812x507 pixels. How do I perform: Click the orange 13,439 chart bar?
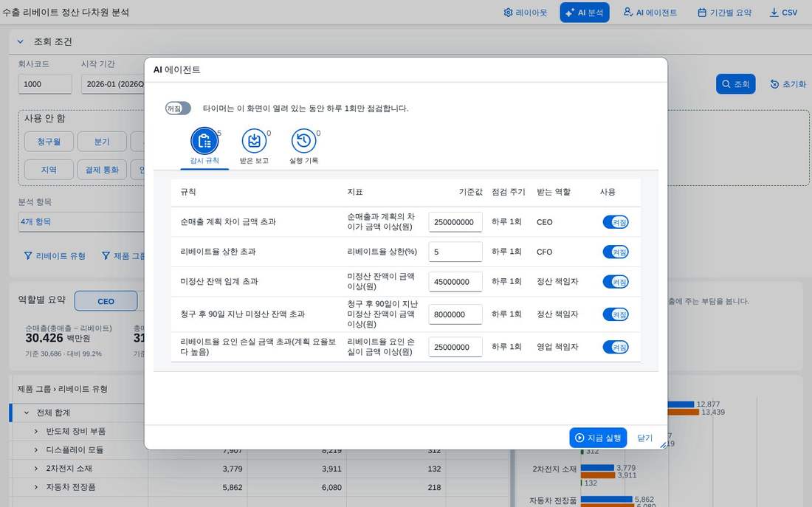683,413
